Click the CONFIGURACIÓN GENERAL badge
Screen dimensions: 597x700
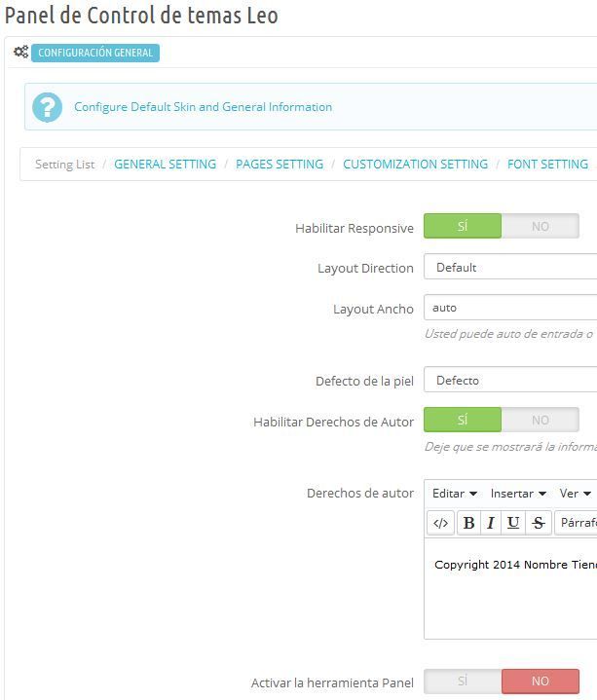pyautogui.click(x=95, y=53)
